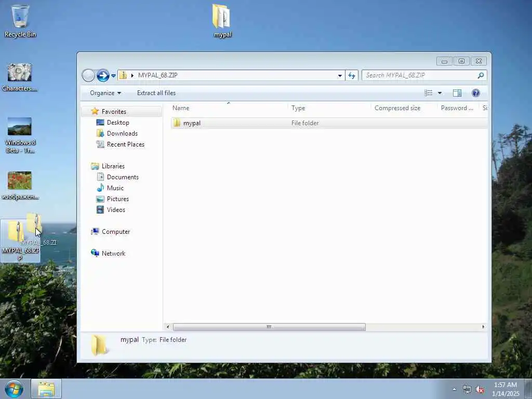This screenshot has height=399, width=532.
Task: Expand the address bar path chevron
Action: pyautogui.click(x=132, y=75)
